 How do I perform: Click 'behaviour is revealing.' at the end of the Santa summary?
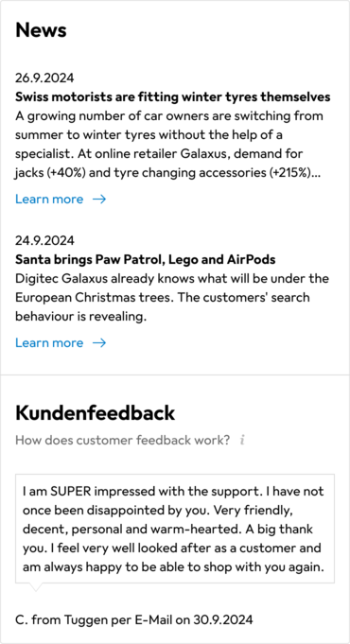81,317
